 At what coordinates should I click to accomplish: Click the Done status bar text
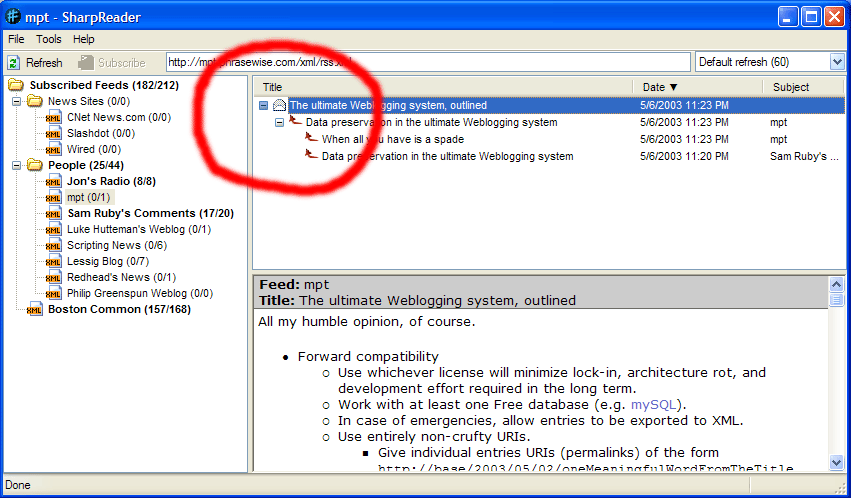click(x=18, y=485)
